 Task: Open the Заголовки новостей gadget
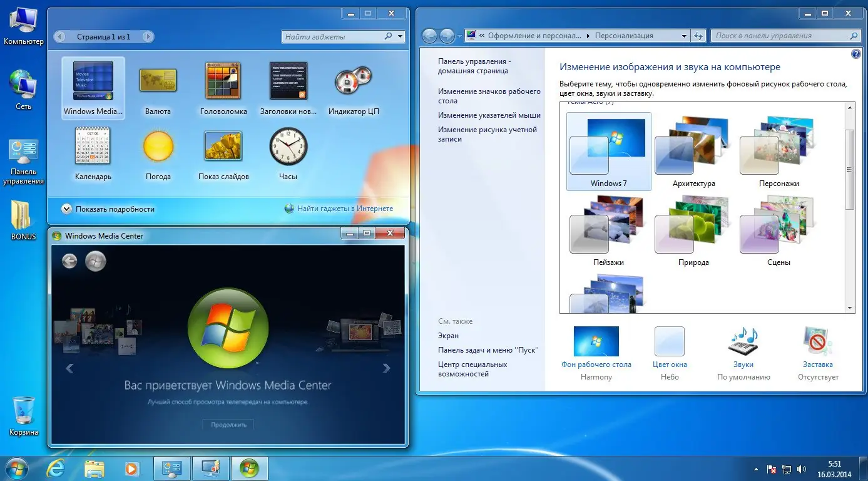pos(288,81)
